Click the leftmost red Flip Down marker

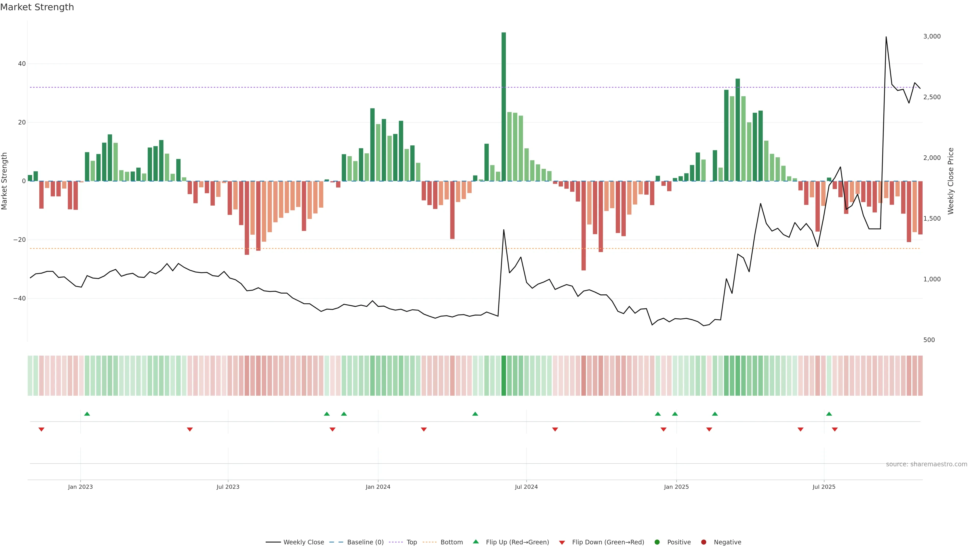(x=41, y=429)
